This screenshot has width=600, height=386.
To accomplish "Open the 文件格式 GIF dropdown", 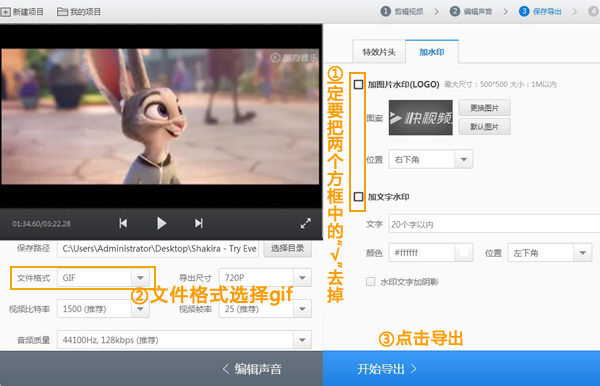I will [103, 278].
